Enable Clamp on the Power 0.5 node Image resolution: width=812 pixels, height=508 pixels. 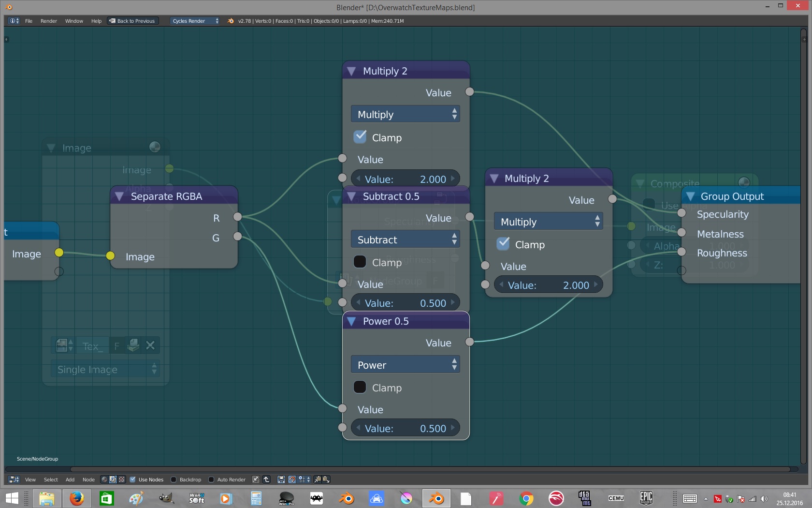[x=360, y=387]
